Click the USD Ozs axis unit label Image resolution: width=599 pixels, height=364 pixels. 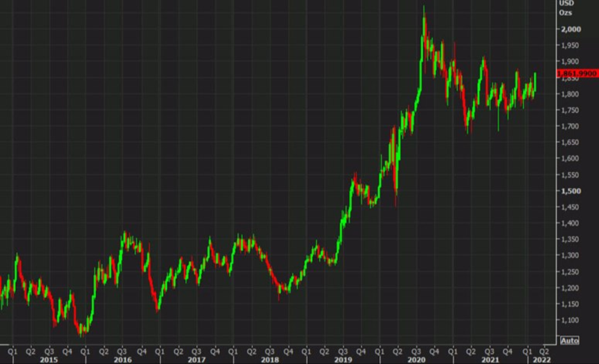click(x=567, y=8)
